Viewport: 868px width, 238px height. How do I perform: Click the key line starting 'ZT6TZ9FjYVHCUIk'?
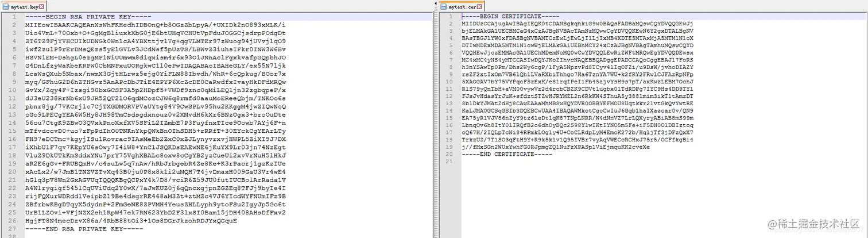pos(155,41)
